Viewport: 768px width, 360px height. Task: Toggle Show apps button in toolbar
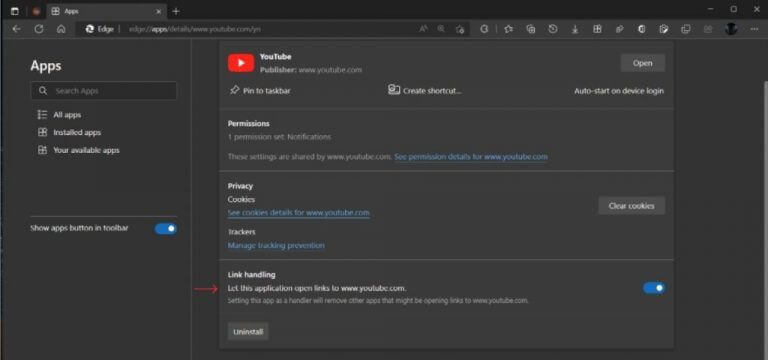coord(166,228)
